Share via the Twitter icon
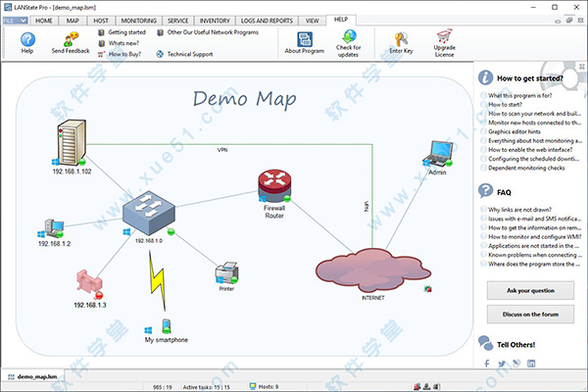 pyautogui.click(x=502, y=364)
